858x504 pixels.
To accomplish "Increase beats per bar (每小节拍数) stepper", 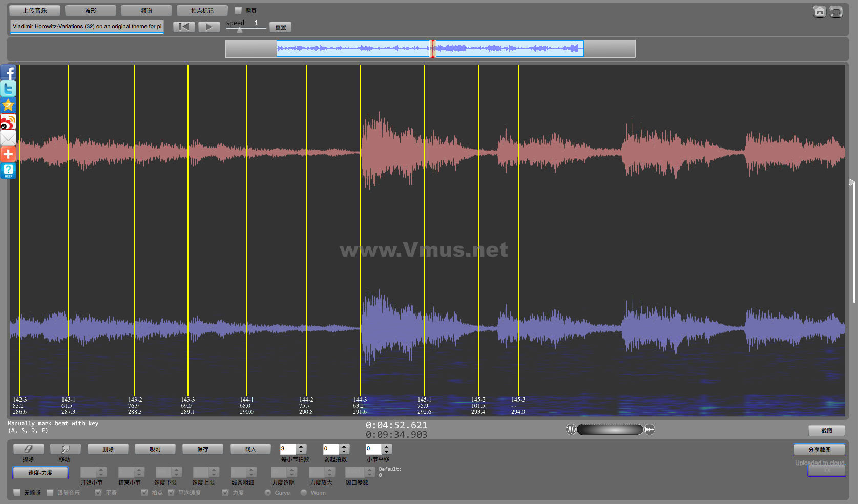I will pyautogui.click(x=301, y=446).
